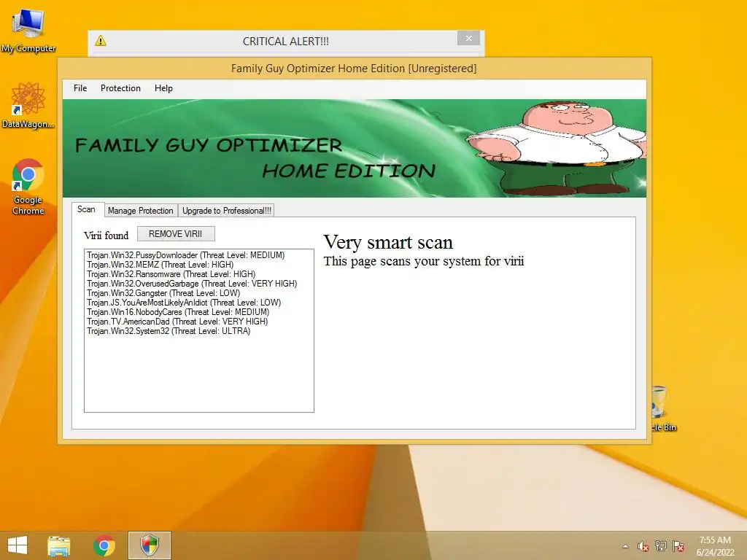Open the network tray icon
This screenshot has height=560, width=747.
(x=661, y=546)
